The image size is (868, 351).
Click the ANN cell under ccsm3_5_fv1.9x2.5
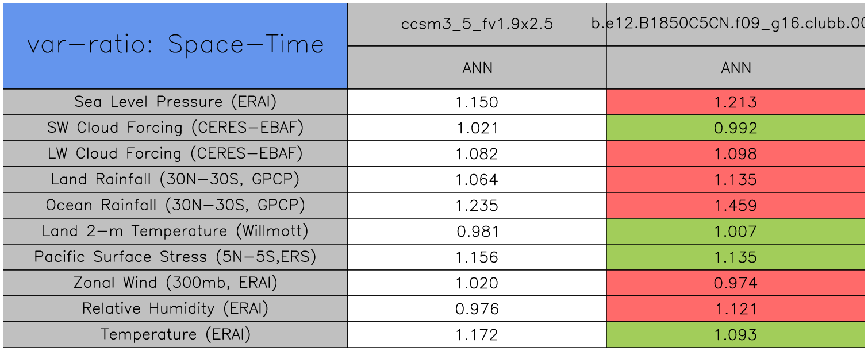[x=477, y=68]
